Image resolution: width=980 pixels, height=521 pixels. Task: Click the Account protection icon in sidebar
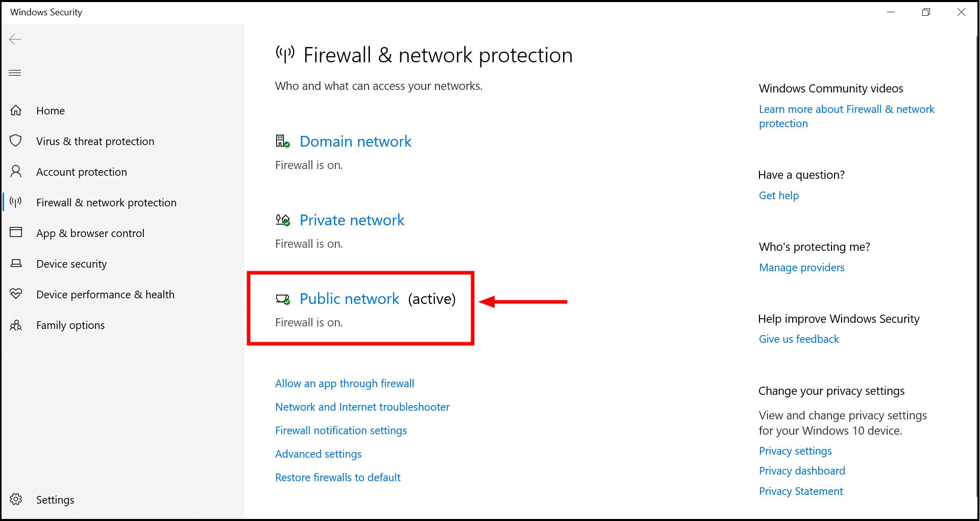click(16, 172)
